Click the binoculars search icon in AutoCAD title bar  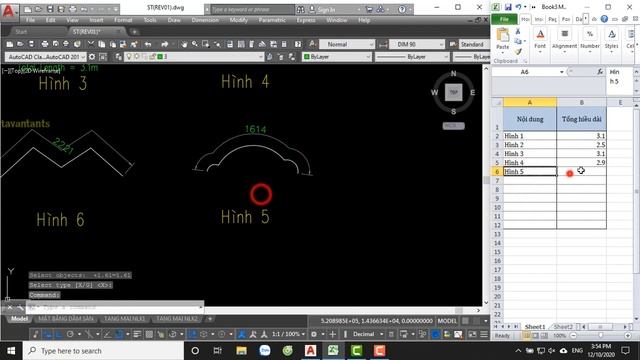click(300, 9)
